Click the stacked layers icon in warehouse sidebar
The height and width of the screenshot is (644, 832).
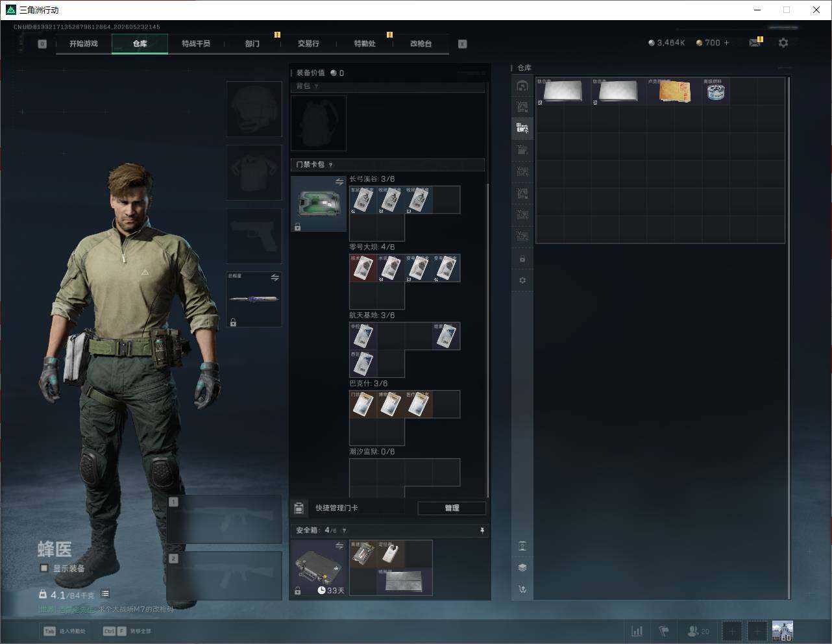coord(522,567)
